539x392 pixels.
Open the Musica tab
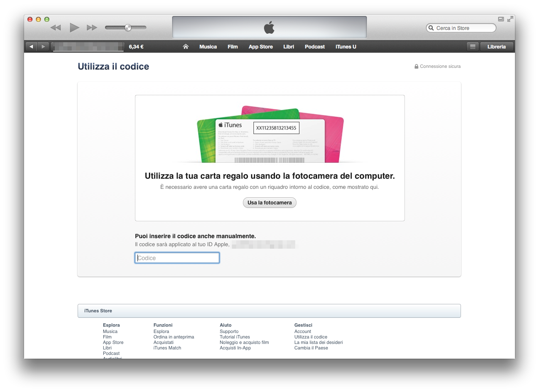point(208,47)
